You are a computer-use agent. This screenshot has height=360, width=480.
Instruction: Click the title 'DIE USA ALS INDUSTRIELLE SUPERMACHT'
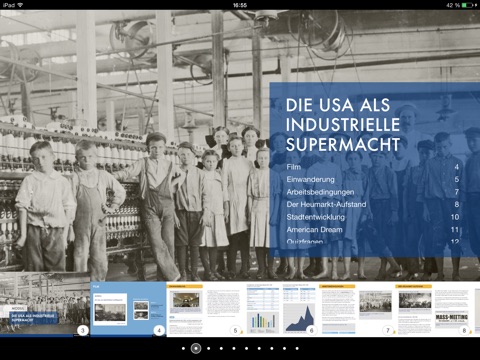[343, 125]
